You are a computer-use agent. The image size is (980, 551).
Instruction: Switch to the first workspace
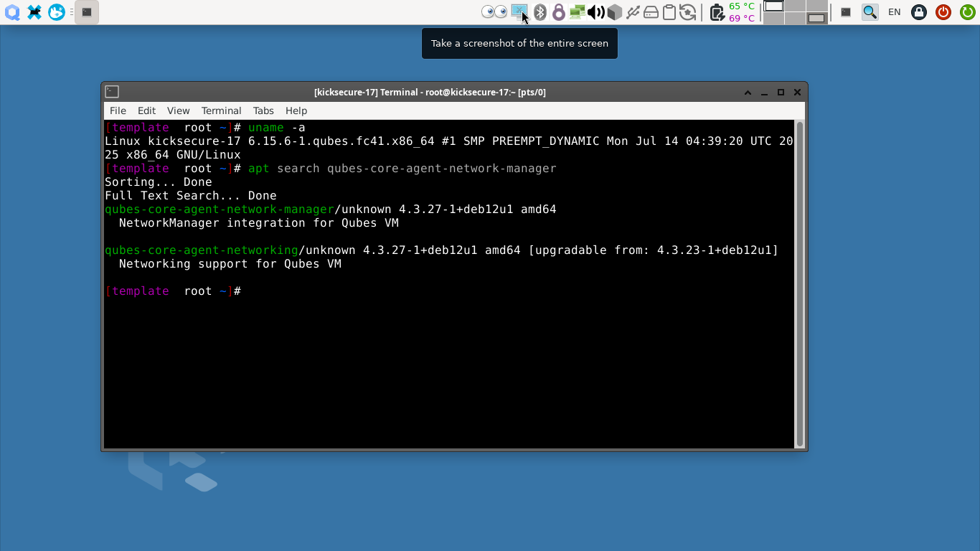pyautogui.click(x=773, y=6)
